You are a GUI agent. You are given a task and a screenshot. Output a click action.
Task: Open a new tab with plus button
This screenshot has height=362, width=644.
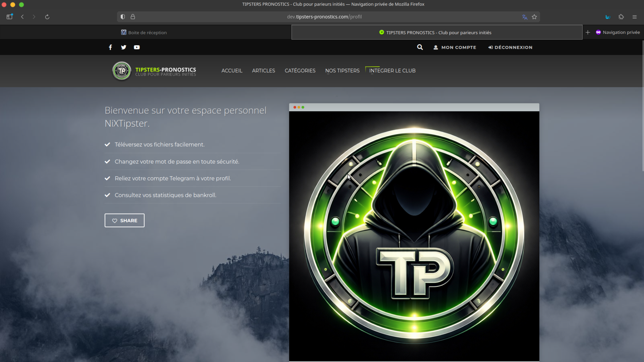588,32
